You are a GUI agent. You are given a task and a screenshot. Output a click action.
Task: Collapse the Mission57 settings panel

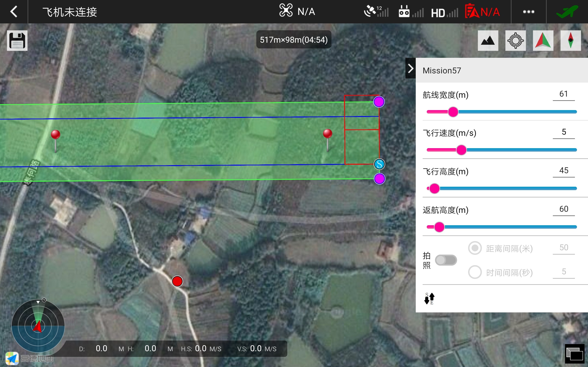(410, 68)
